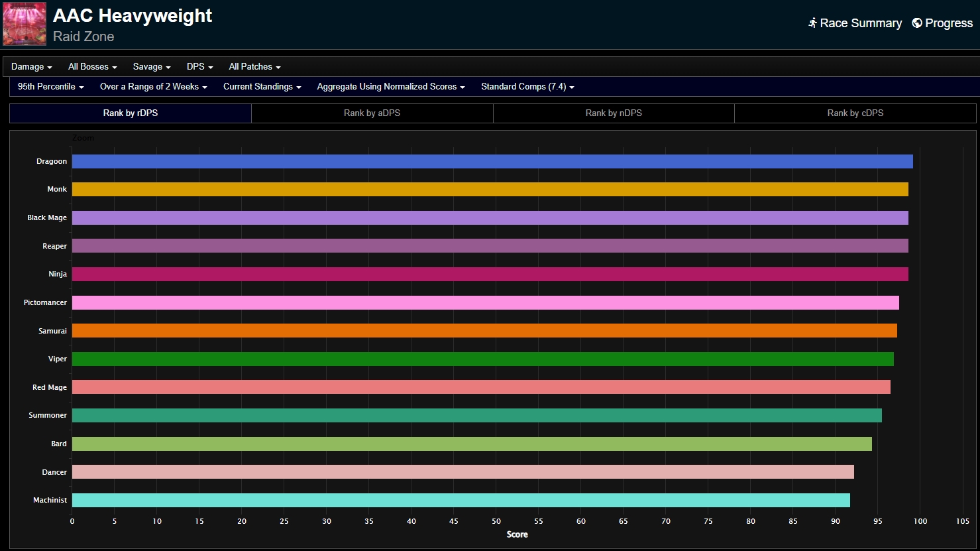Viewport: 980px width, 551px height.
Task: Expand the Current Standings dropdown
Action: click(x=262, y=87)
